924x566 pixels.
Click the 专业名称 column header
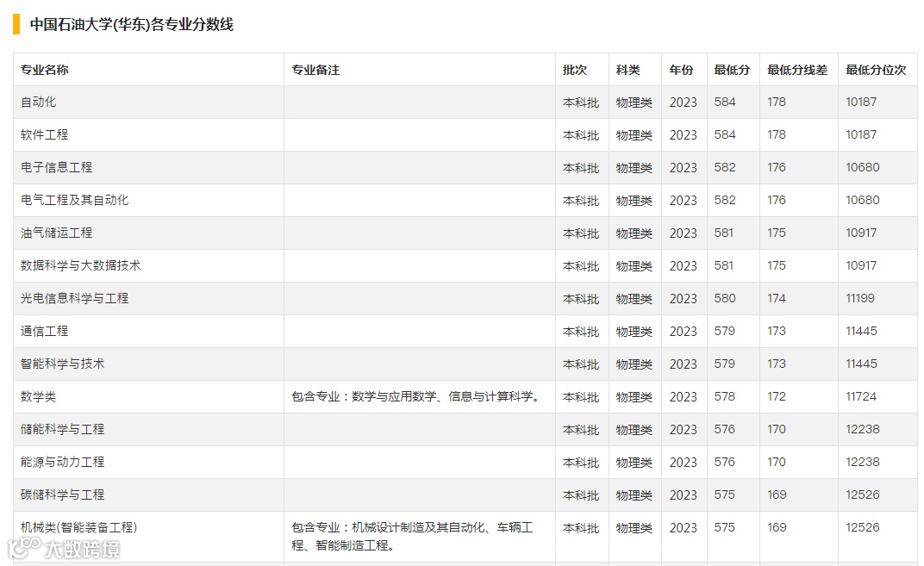point(44,70)
